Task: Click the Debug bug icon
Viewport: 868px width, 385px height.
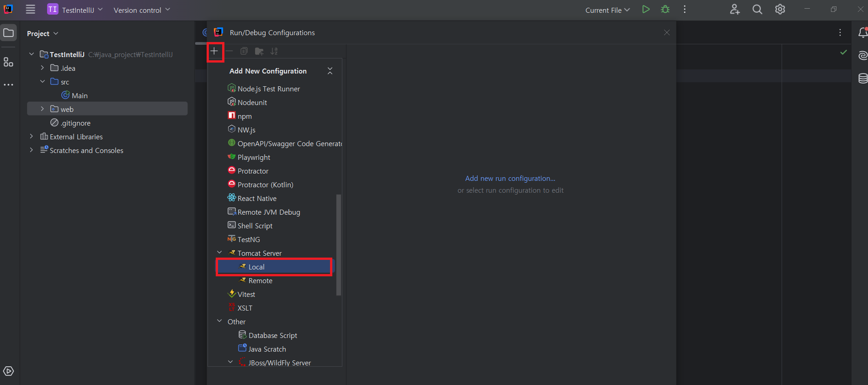Action: click(666, 10)
